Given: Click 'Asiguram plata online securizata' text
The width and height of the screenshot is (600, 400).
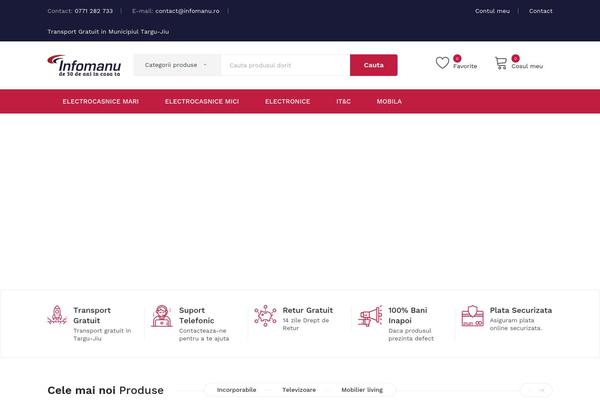Looking at the screenshot, I should [516, 324].
